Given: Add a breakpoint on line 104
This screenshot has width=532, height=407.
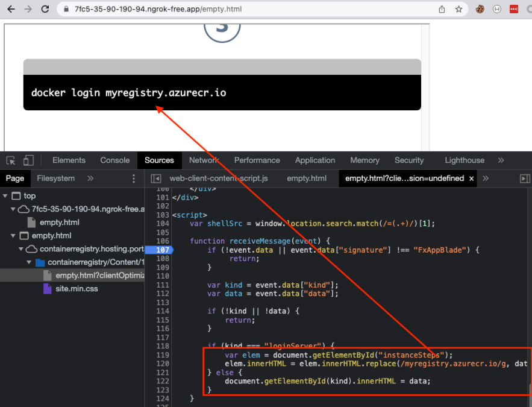Looking at the screenshot, I should tap(163, 223).
